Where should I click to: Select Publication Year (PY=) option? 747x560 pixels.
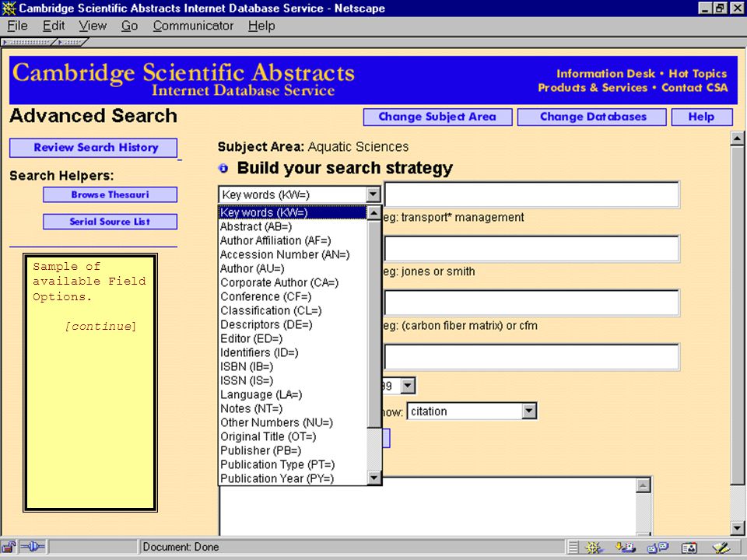click(293, 478)
